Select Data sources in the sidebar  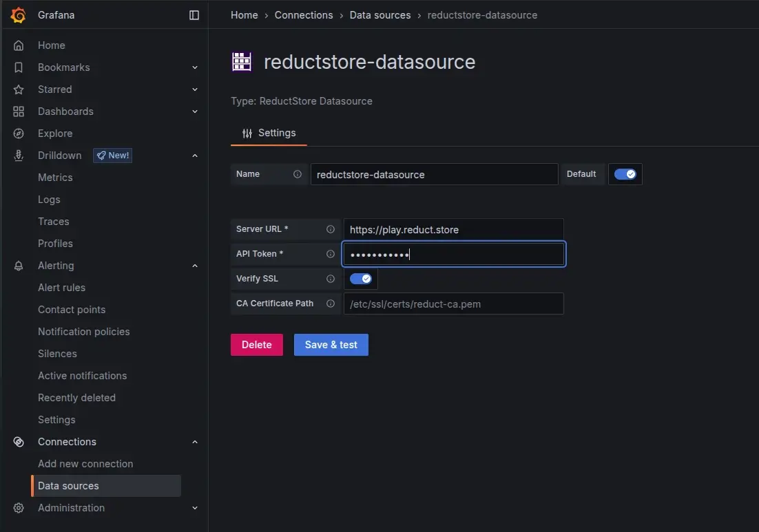point(68,485)
